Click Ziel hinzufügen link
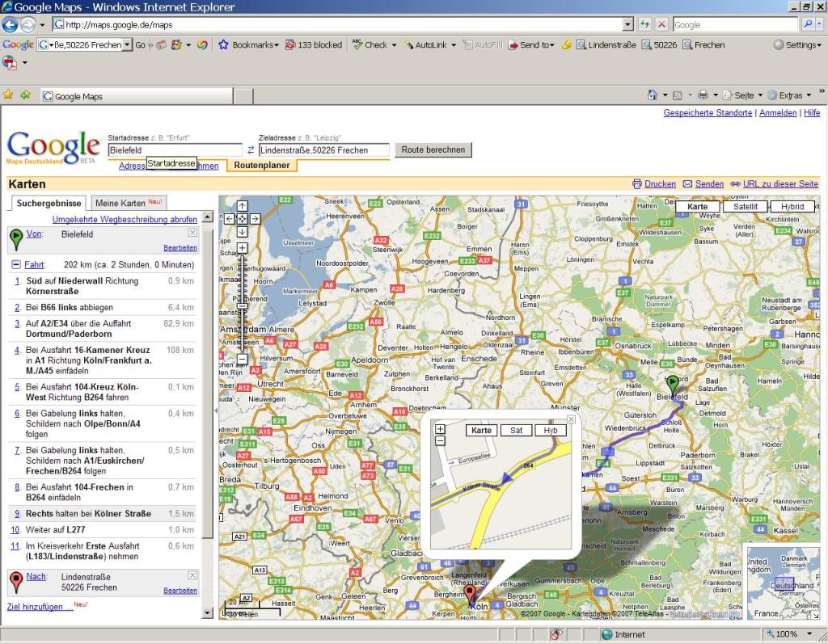Screen dimensions: 828x644 [40, 607]
